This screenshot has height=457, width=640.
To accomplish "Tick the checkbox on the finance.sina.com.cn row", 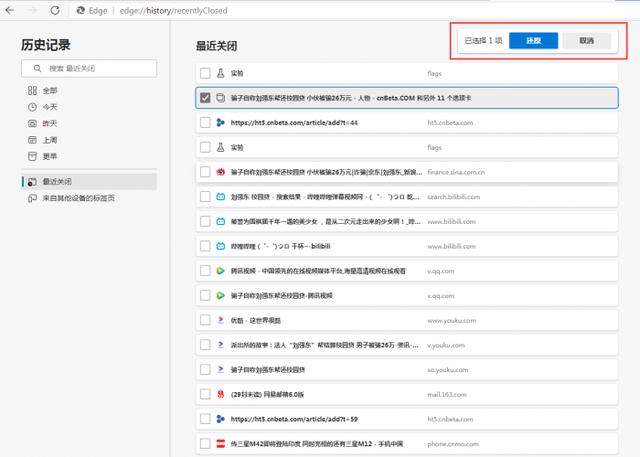I will pos(205,172).
